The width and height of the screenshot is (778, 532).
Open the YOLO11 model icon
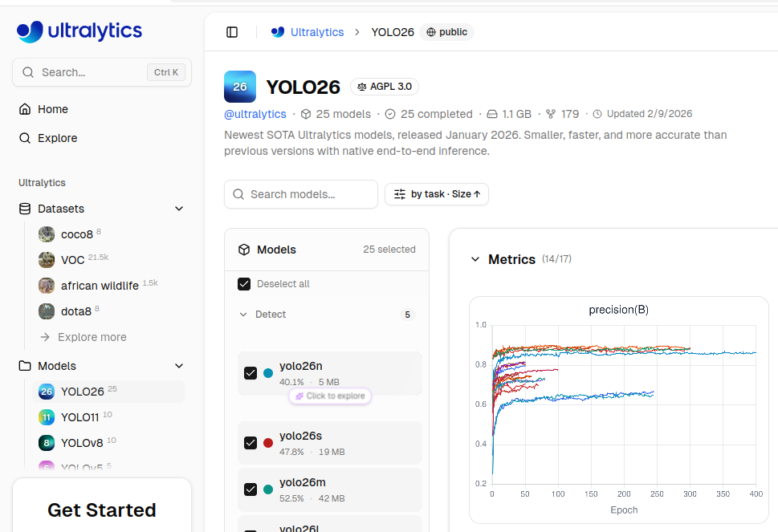coord(47,417)
